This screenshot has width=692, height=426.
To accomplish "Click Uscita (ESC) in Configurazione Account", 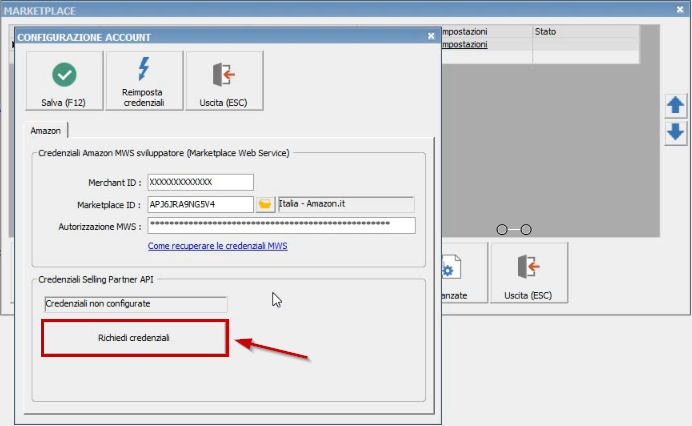I will (224, 81).
